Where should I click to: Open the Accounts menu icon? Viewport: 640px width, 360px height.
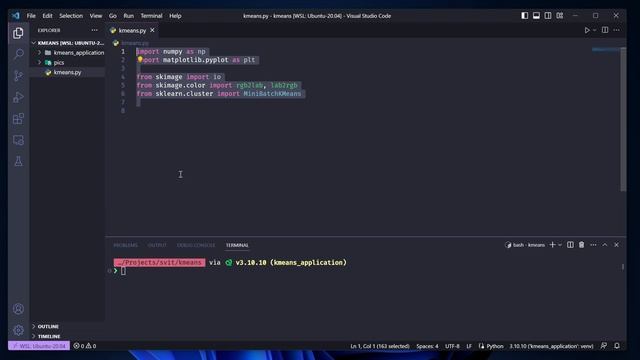(x=18, y=309)
